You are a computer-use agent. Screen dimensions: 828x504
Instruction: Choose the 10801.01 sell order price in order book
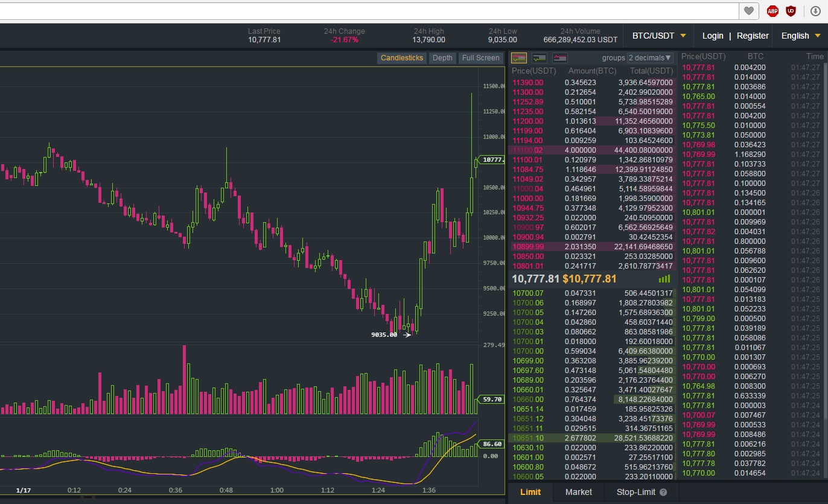tap(528, 266)
